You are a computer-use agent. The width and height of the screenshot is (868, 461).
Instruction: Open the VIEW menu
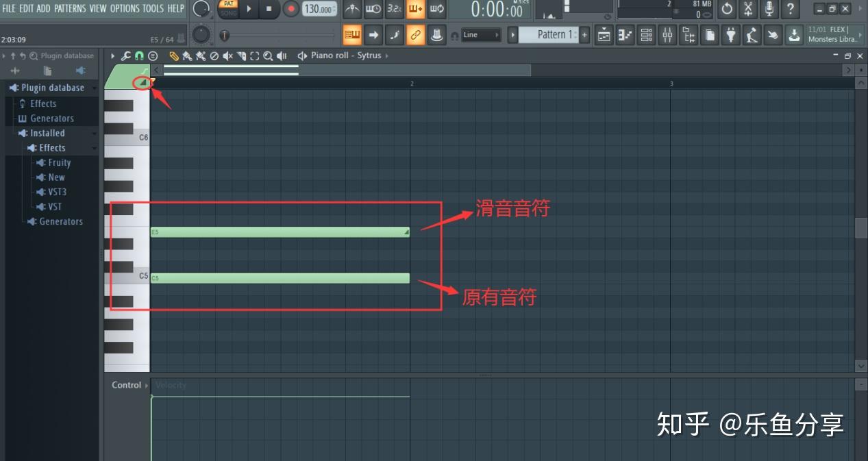98,8
